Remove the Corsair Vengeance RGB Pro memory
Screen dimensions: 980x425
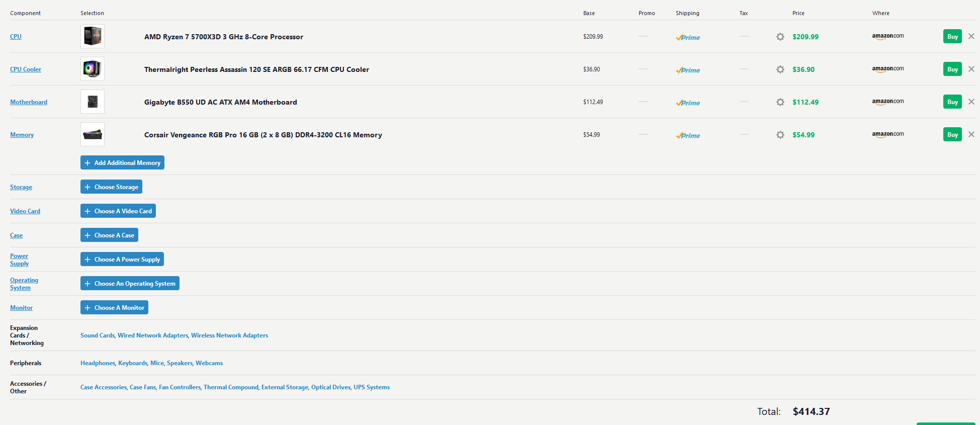(x=971, y=134)
